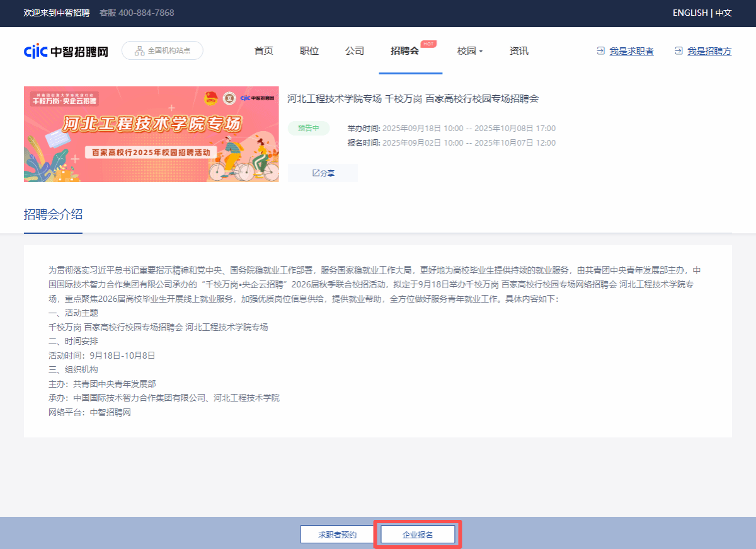The height and width of the screenshot is (549, 756).
Task: Go to the 首页 tab
Action: (x=263, y=51)
